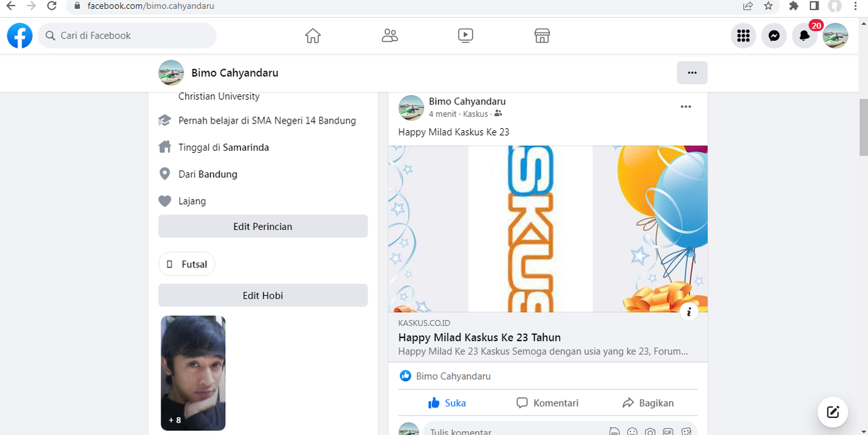The image size is (868, 435).
Task: Click the Edit Perincian button
Action: click(263, 227)
